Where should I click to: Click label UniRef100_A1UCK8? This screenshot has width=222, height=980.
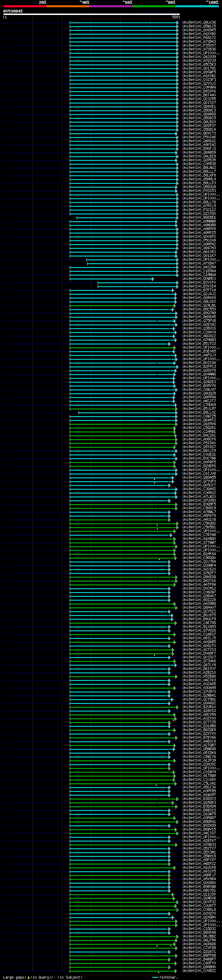[199, 867]
